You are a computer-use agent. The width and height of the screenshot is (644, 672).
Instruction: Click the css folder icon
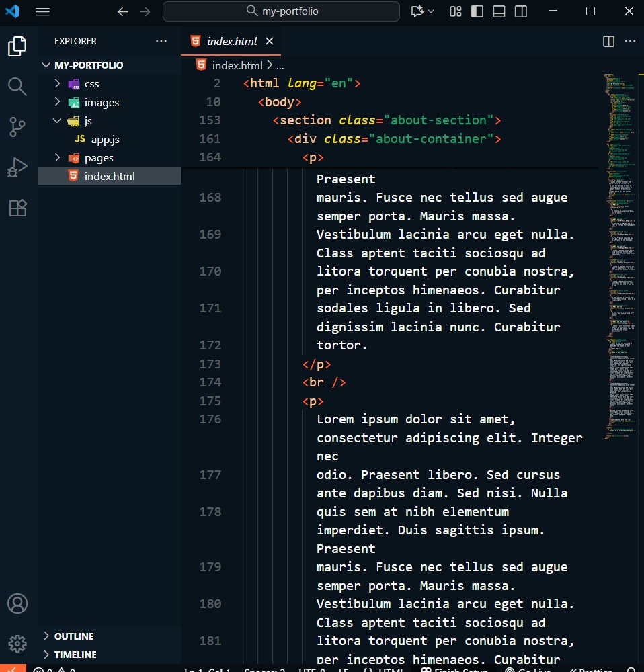(74, 84)
